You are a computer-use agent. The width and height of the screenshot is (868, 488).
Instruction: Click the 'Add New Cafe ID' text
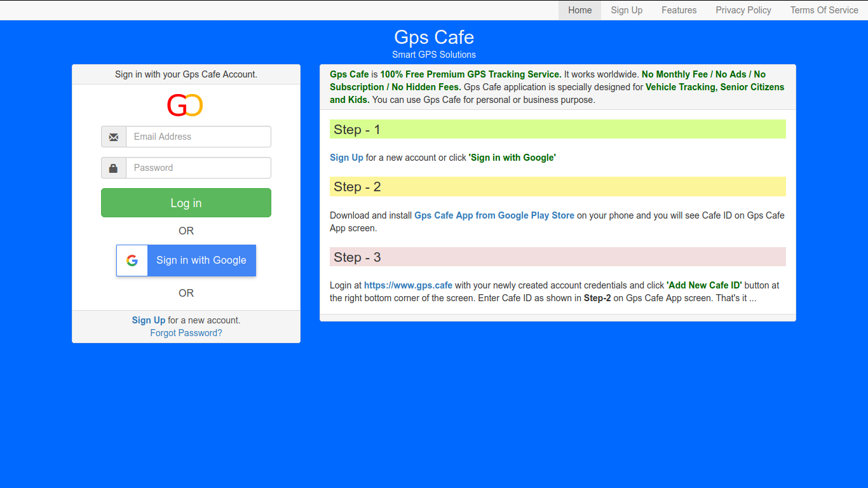coord(704,285)
